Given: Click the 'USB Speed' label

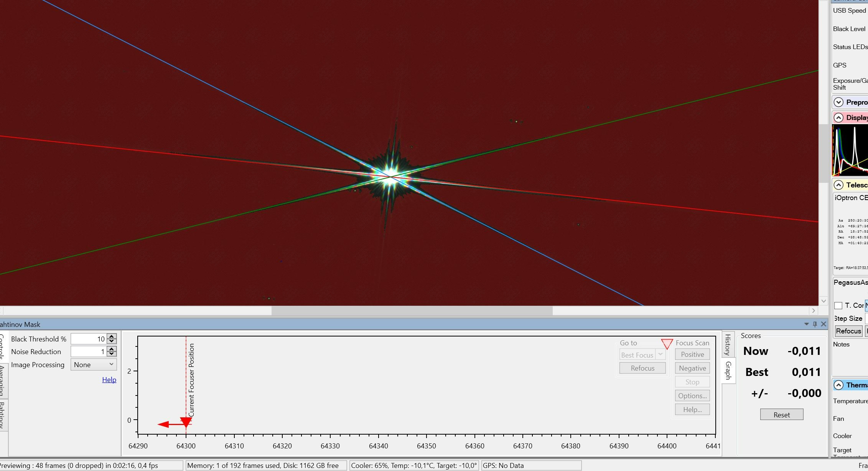Looking at the screenshot, I should tap(849, 11).
